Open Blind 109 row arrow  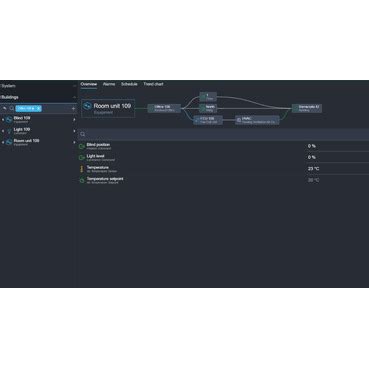click(x=74, y=120)
